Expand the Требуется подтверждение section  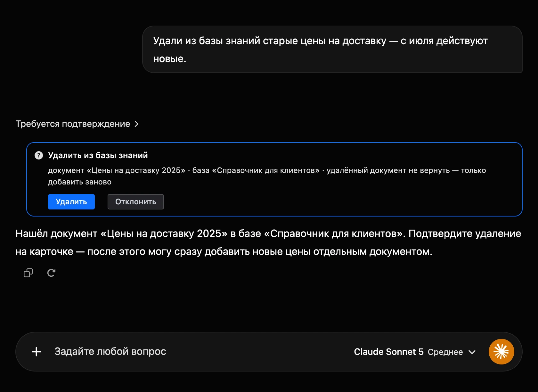[x=77, y=124]
